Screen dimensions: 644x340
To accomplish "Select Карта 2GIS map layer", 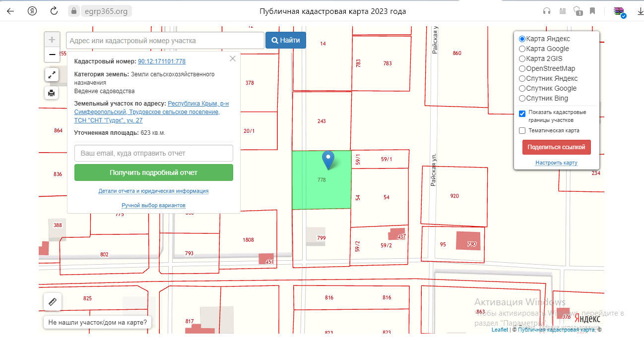I will click(522, 58).
